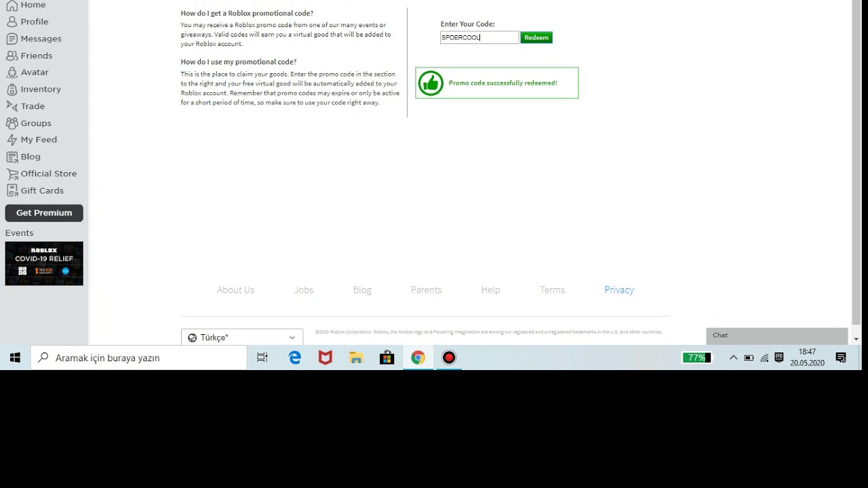
Task: Open McAfee shield icon in taskbar
Action: [325, 358]
